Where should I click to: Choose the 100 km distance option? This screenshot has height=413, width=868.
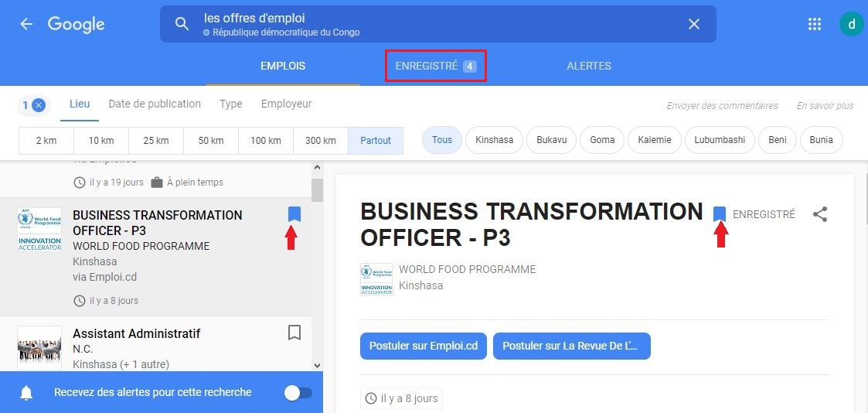pyautogui.click(x=266, y=141)
